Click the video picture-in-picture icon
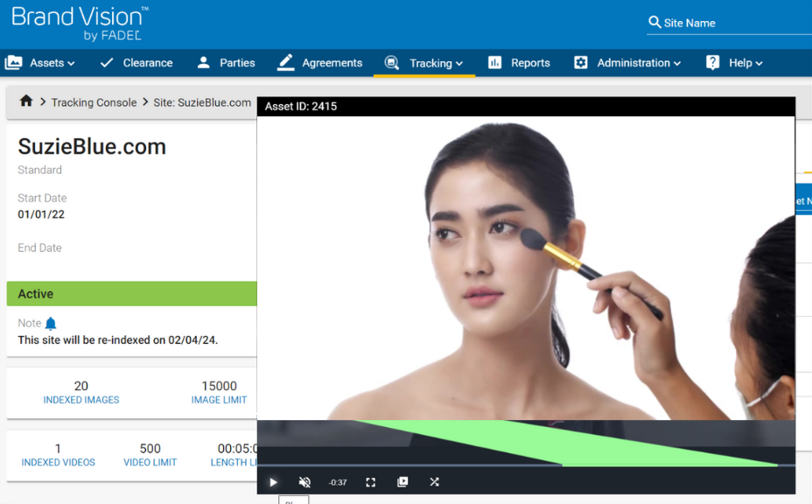This screenshot has width=812, height=504. (402, 482)
